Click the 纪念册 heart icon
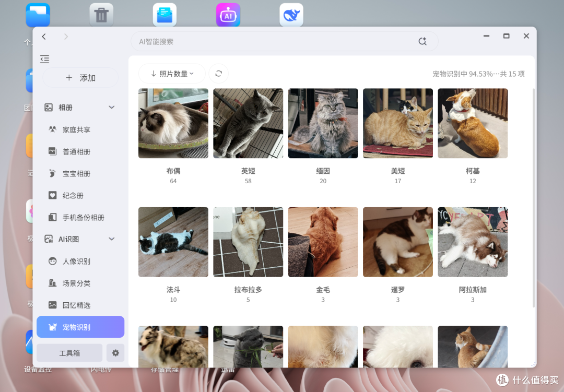The height and width of the screenshot is (392, 564). [x=53, y=195]
